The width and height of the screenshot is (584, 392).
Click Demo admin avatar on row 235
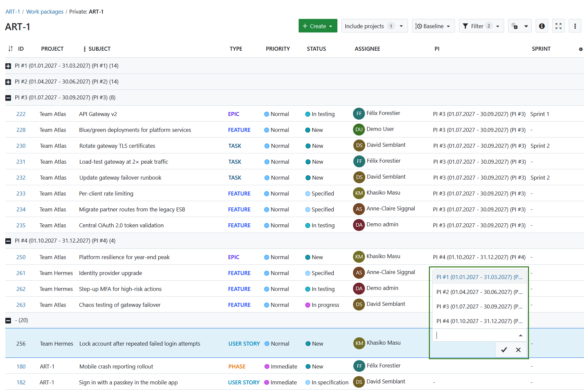pos(359,225)
